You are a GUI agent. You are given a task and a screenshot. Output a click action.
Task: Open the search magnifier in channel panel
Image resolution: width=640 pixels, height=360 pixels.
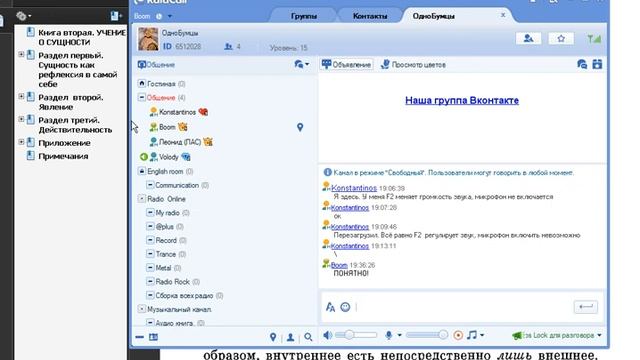pyautogui.click(x=308, y=337)
